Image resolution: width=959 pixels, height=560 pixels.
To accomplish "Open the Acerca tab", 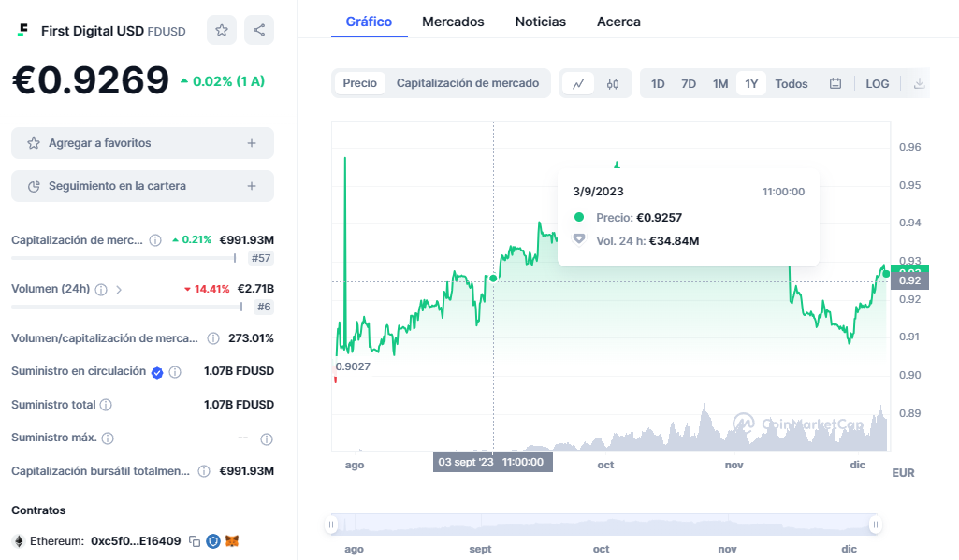I will pos(618,22).
